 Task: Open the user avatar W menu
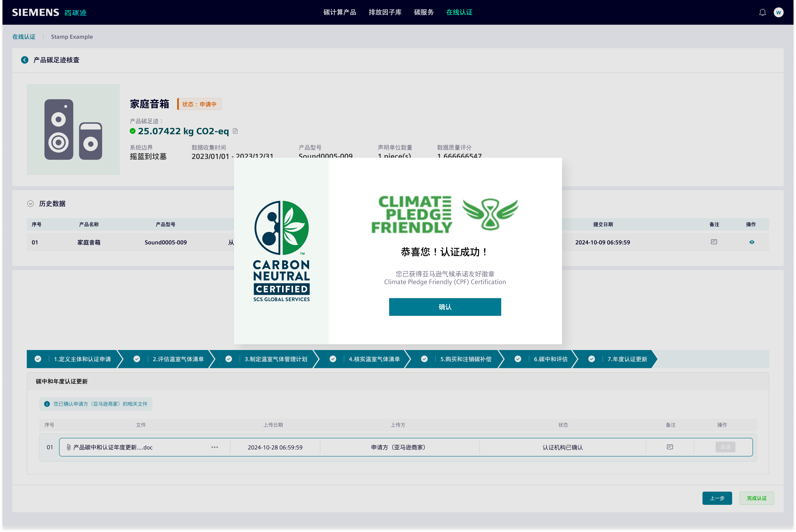pyautogui.click(x=778, y=13)
